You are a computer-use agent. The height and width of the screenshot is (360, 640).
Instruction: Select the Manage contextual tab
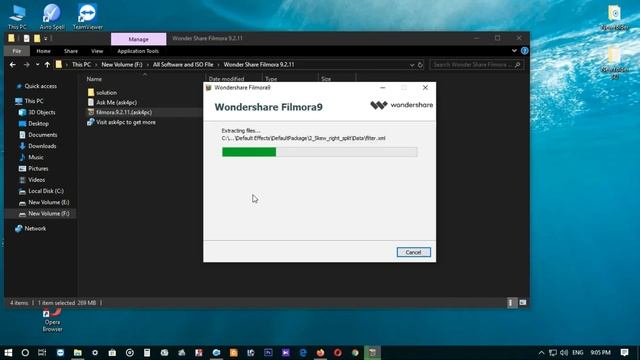[x=138, y=39]
